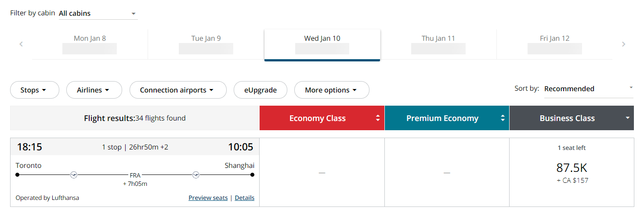Open the Preview seats link
This screenshot has width=644, height=210.
[208, 198]
